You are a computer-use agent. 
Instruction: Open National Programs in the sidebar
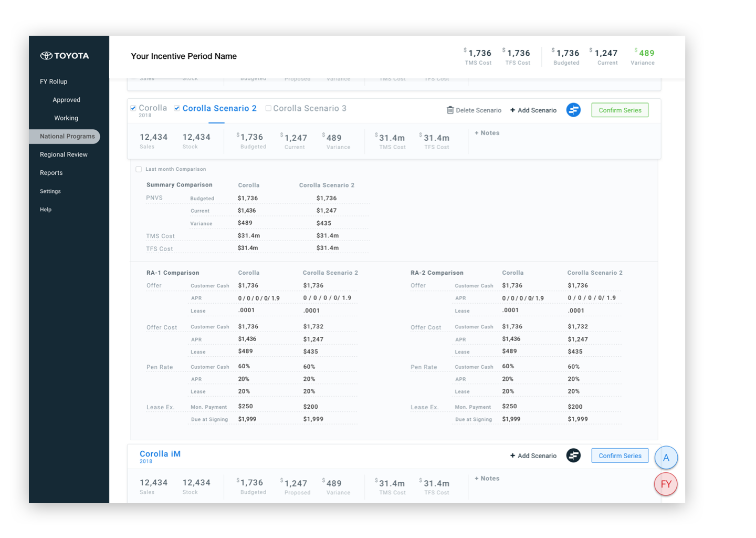click(65, 137)
